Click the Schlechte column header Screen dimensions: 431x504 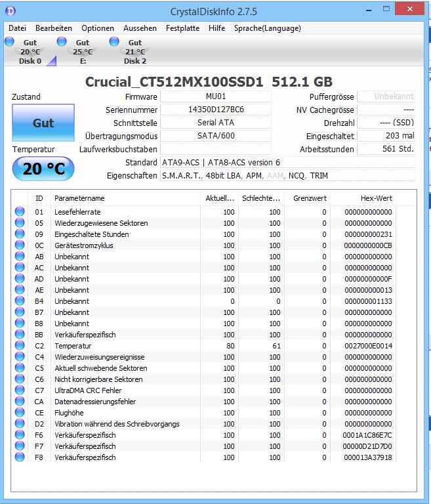pos(261,198)
